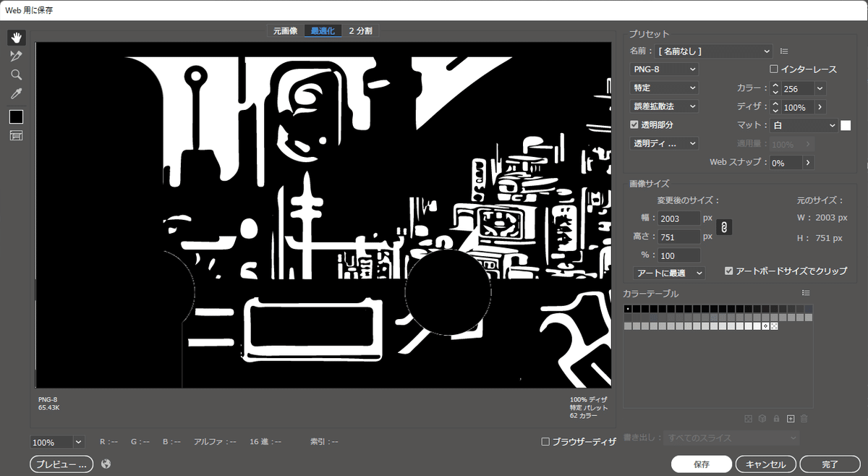
Task: Enable the ブラウザーディザ checkbox
Action: coord(546,441)
